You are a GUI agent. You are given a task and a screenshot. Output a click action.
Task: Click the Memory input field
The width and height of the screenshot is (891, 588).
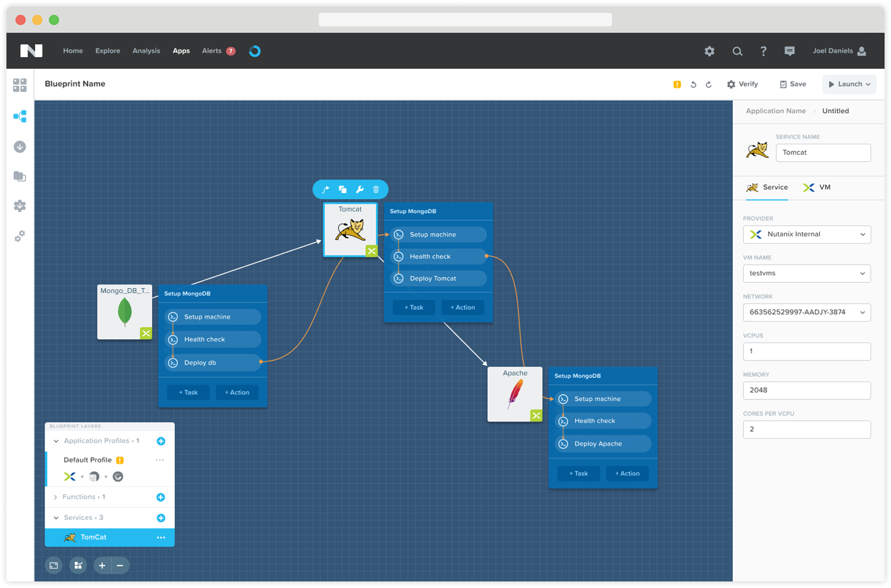pyautogui.click(x=807, y=390)
